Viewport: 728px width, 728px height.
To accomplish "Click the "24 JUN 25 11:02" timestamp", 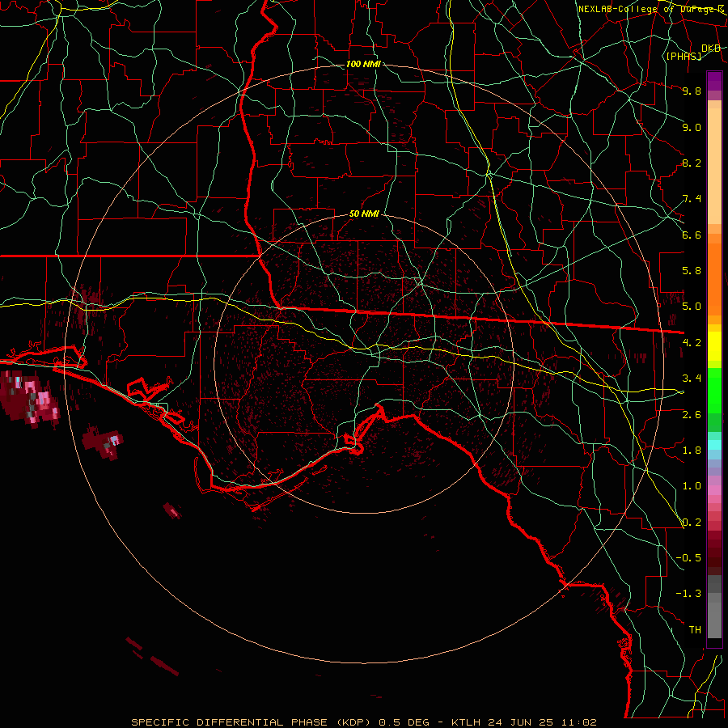I will (541, 722).
